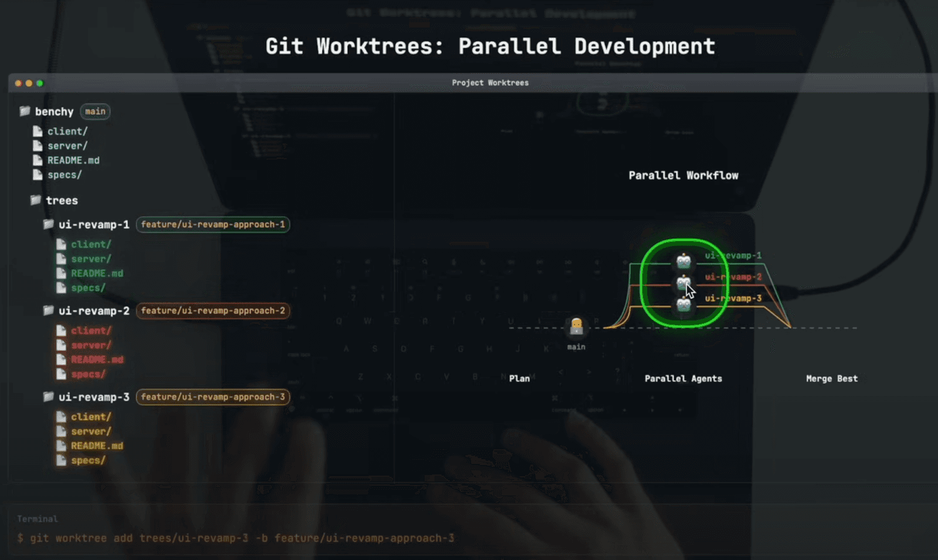Viewport: 938px width, 560px height.
Task: Click the ui-revamp-1 branch label in the workflow diagram
Action: [733, 255]
